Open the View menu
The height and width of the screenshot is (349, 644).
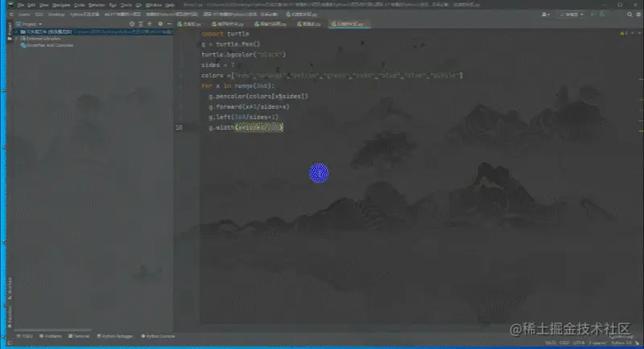(44, 5)
